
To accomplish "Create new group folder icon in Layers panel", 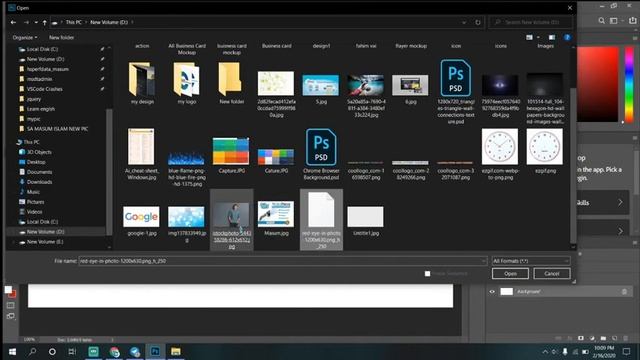I will 603,338.
